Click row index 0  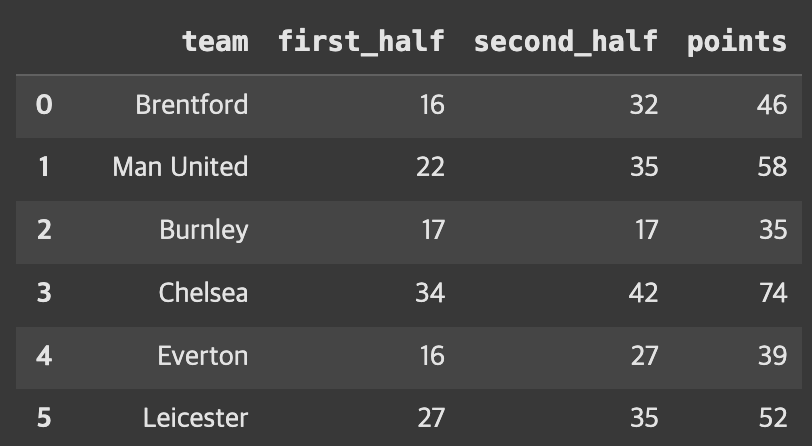coord(44,105)
